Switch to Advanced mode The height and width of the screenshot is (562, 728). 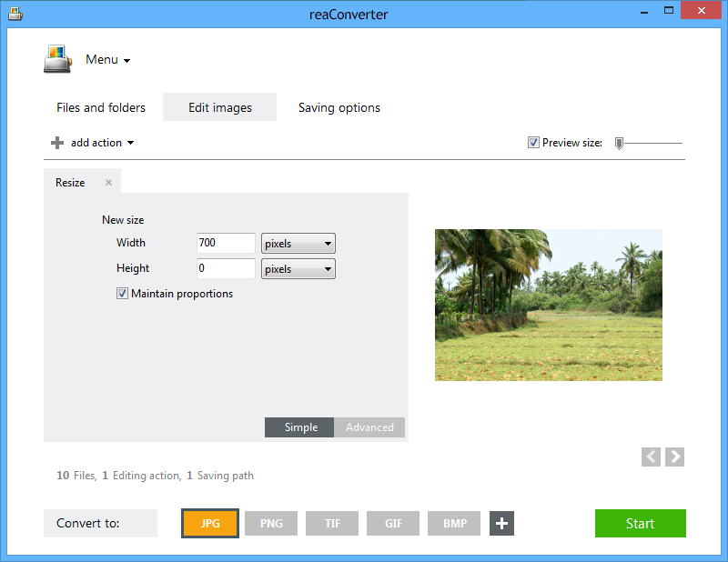pyautogui.click(x=369, y=427)
